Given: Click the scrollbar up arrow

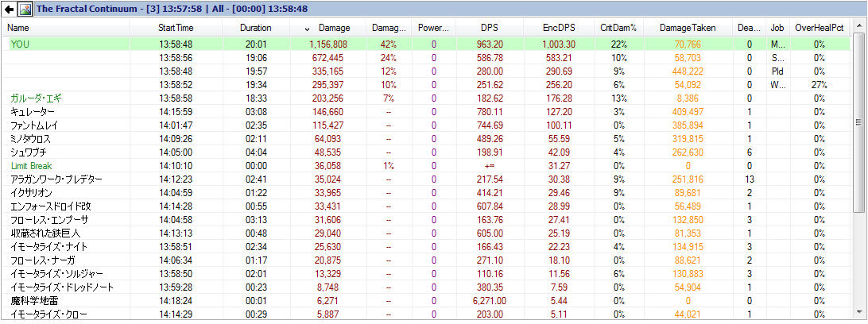Looking at the screenshot, I should tap(858, 25).
